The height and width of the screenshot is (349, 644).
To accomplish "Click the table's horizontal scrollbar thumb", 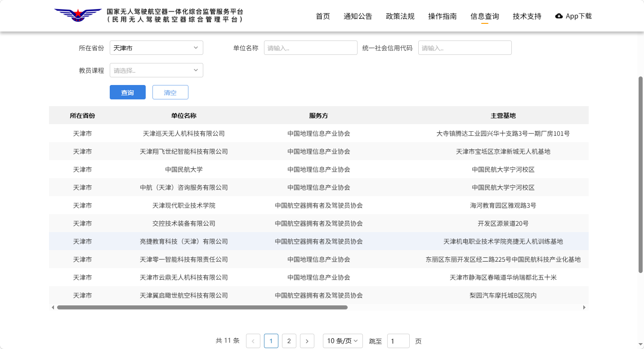I will 202,308.
